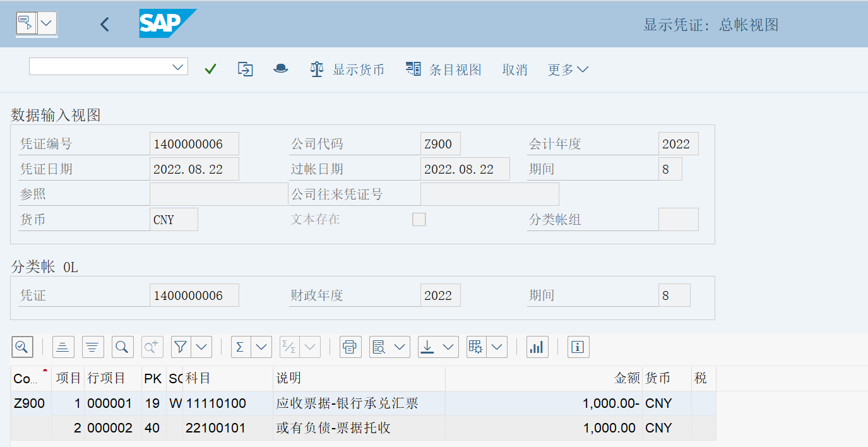The height and width of the screenshot is (447, 868).
Task: Open the 更多 dropdown menu
Action: [x=562, y=69]
